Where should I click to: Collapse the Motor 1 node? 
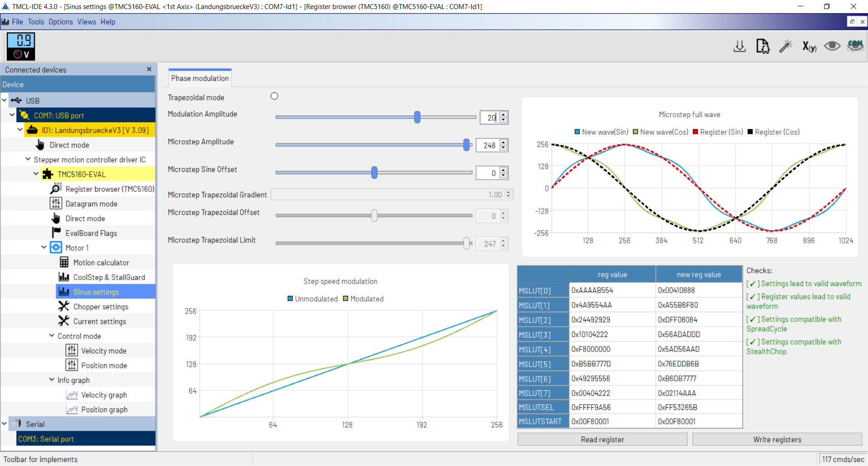[44, 247]
